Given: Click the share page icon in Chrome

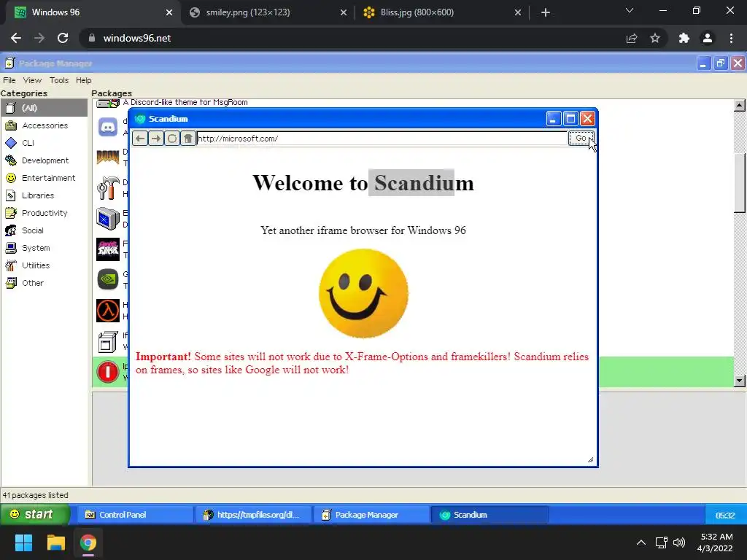Looking at the screenshot, I should 632,38.
